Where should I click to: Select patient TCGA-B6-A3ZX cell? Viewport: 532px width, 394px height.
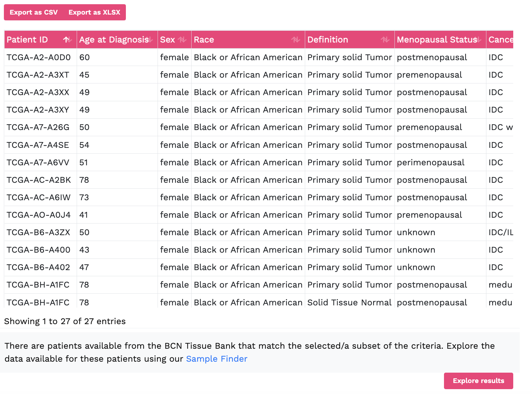40,232
